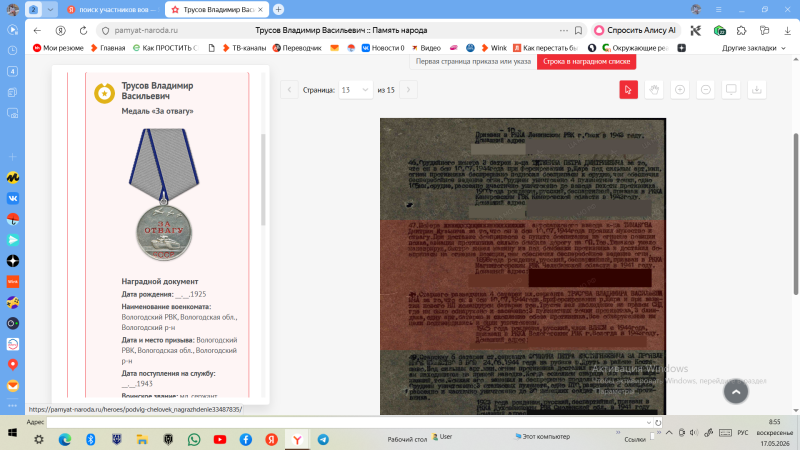Open 'Как перестать' bookmark
The width and height of the screenshot is (800, 450).
545,47
